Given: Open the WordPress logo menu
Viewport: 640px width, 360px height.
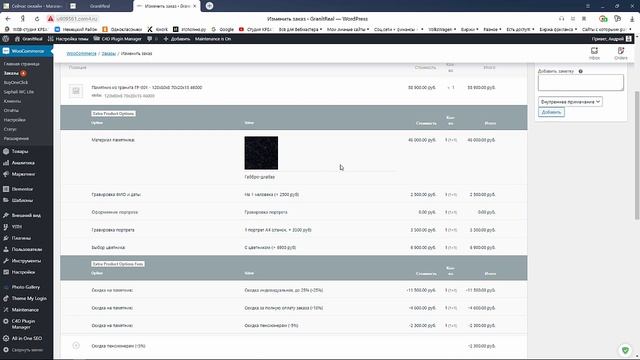Looking at the screenshot, I should [6, 39].
